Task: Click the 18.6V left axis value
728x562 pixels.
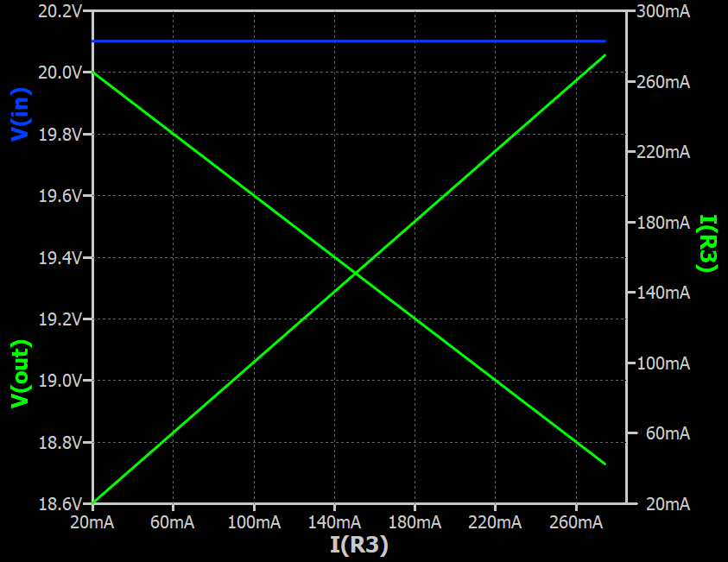Action: pos(60,504)
